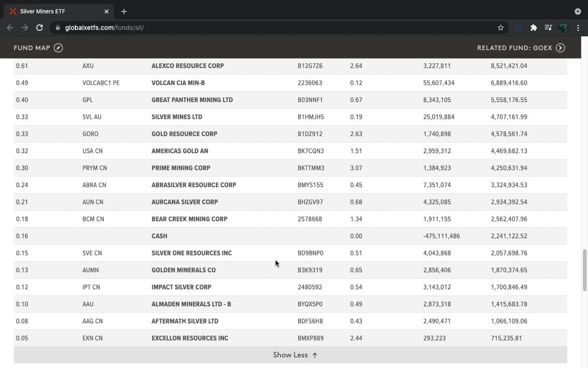Click ticker AXU
The width and height of the screenshot is (588, 368).
coord(88,66)
